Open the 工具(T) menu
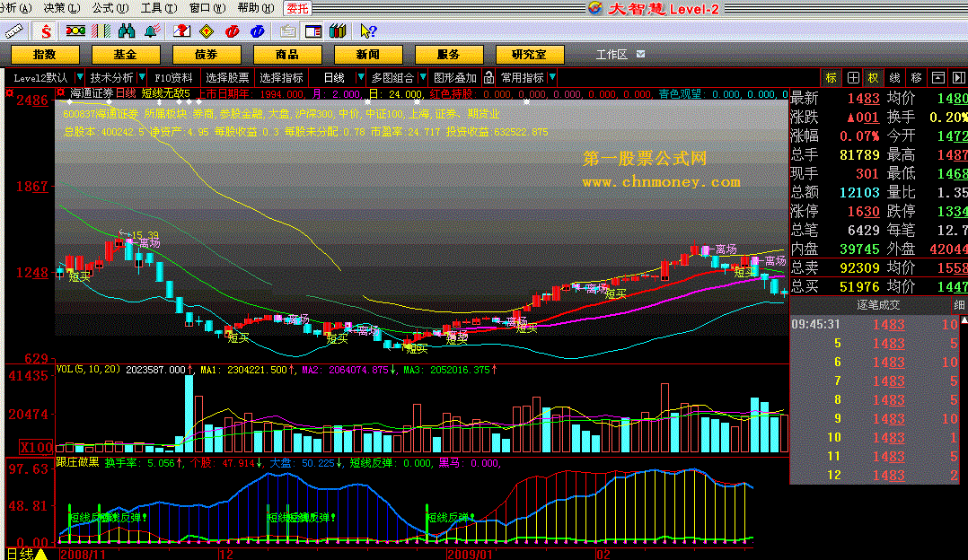Image resolution: width=968 pixels, height=560 pixels. (x=159, y=8)
